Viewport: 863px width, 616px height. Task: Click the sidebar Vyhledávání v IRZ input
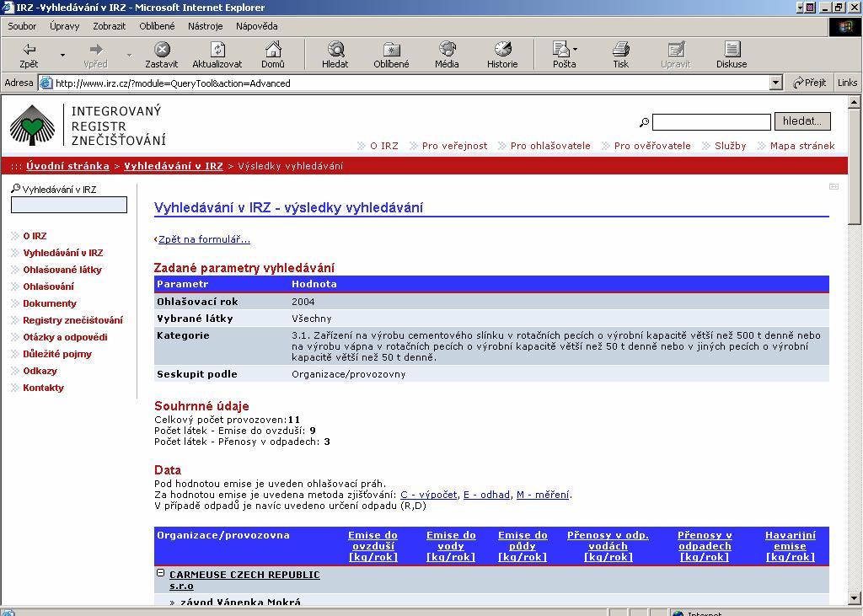tap(69, 205)
